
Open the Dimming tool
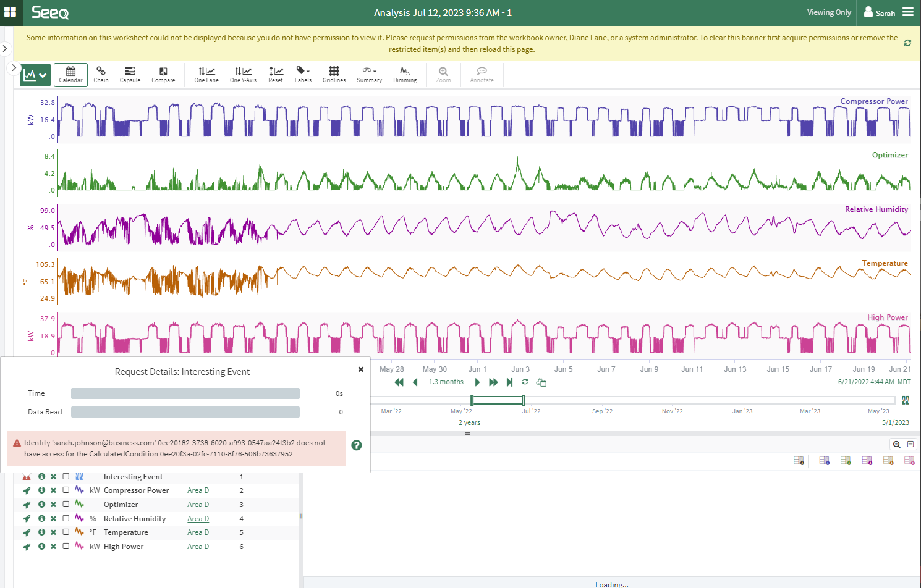(405, 75)
